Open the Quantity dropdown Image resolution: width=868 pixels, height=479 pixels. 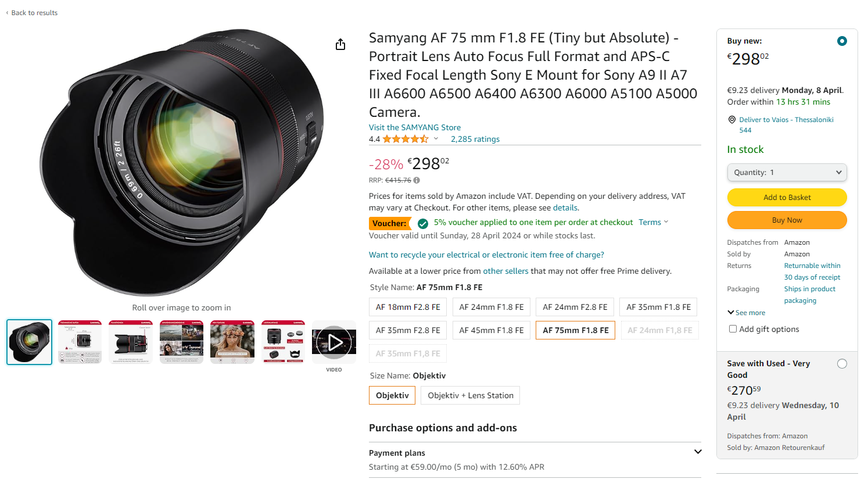(x=787, y=173)
